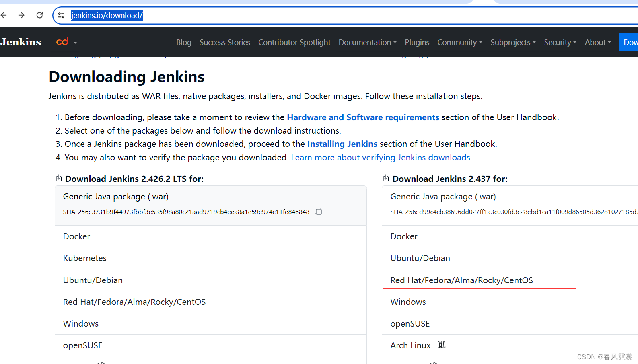Select Docker under the 2.437 weekly column

(510, 236)
